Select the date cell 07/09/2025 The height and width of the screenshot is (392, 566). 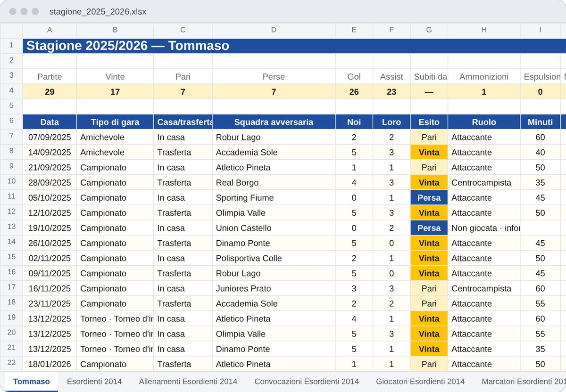50,137
